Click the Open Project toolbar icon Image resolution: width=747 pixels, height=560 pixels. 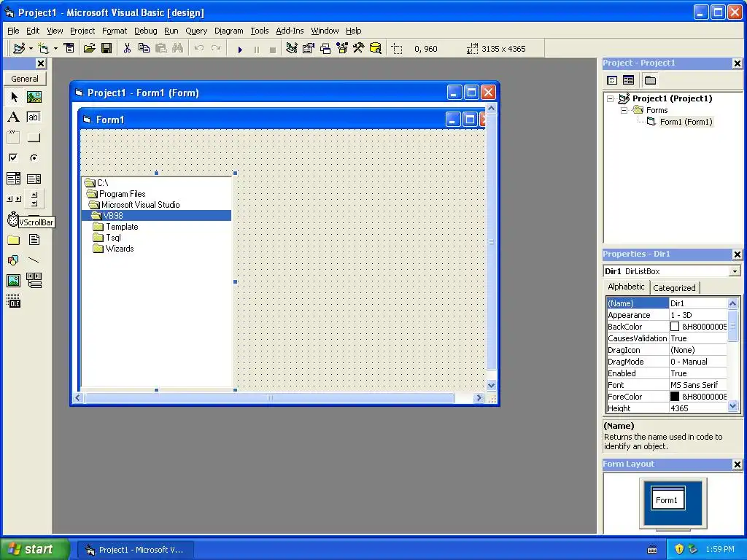(x=89, y=48)
